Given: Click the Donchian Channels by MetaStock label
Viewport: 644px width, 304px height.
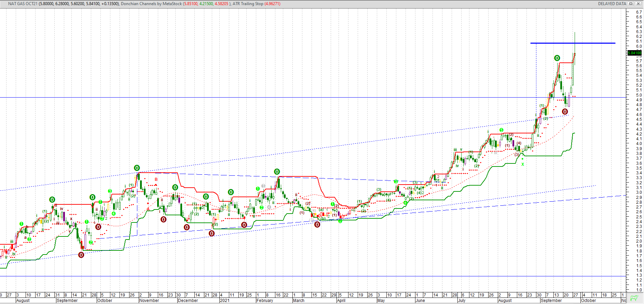Looking at the screenshot, I should (x=151, y=4).
